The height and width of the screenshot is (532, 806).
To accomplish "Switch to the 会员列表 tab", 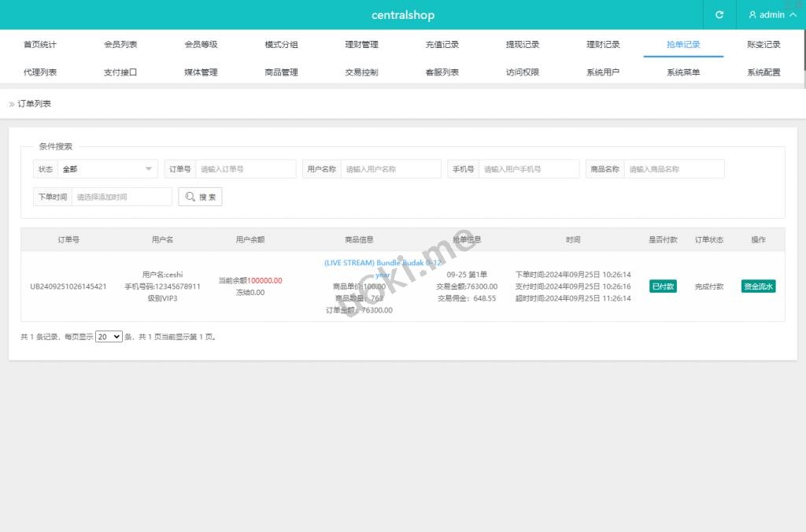I will 120,45.
